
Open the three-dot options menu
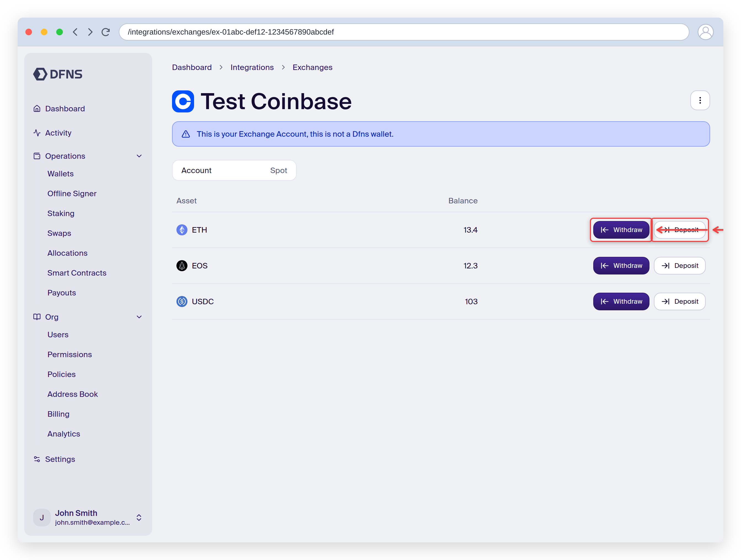click(x=700, y=100)
